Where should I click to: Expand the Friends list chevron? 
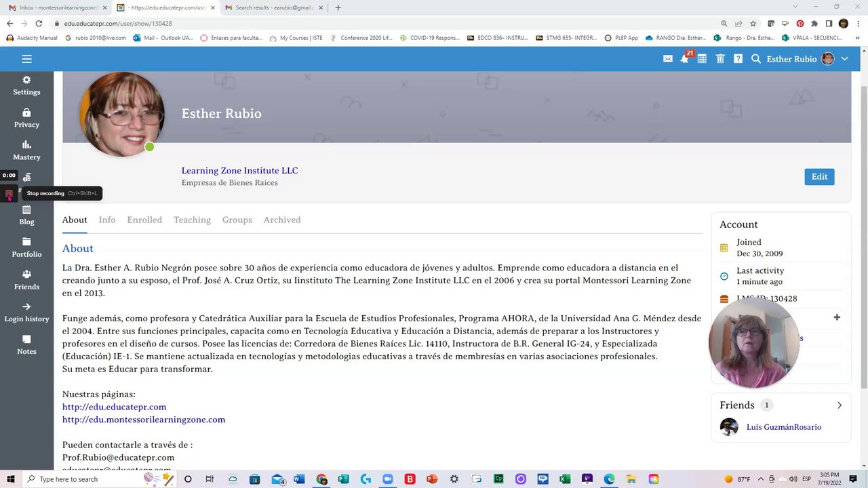tap(839, 405)
